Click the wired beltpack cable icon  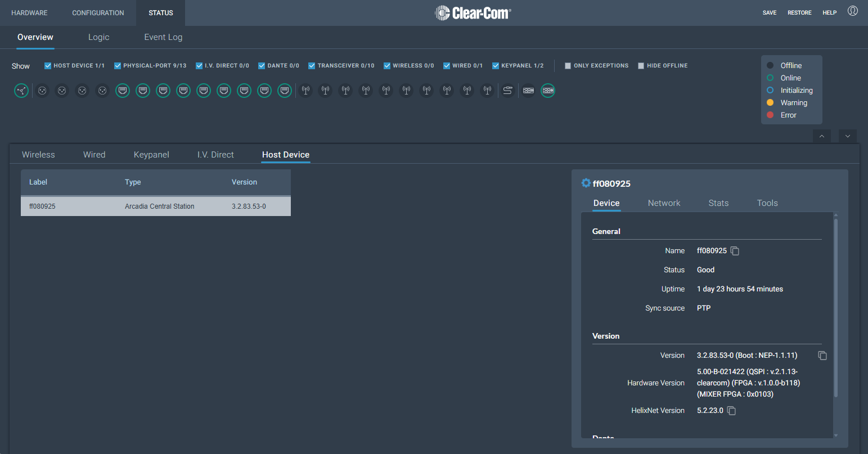508,91
